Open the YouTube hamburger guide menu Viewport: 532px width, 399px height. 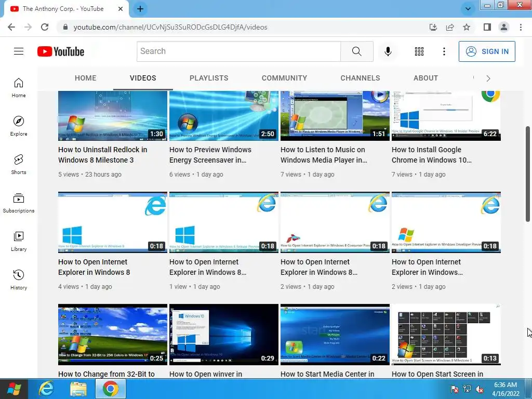(x=19, y=51)
